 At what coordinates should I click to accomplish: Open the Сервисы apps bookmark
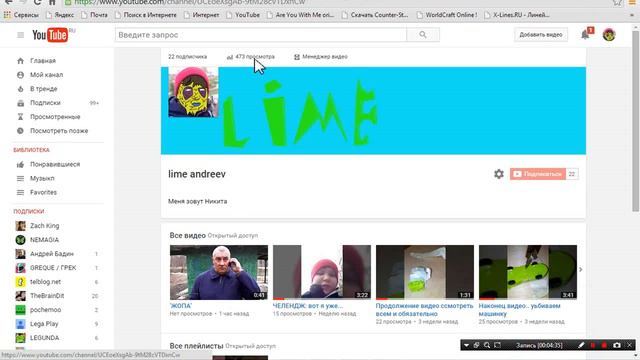point(21,15)
